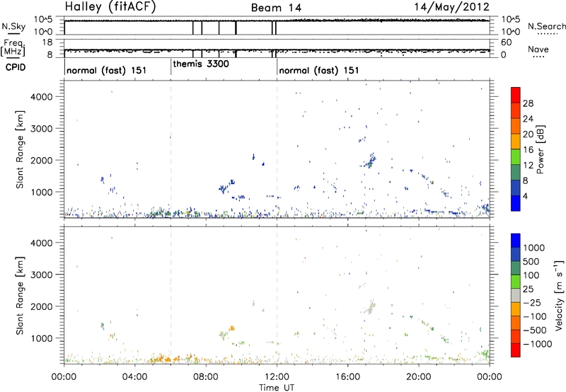Pick the red top segment of Power colorbar
The width and height of the screenshot is (566, 392).
(516, 95)
